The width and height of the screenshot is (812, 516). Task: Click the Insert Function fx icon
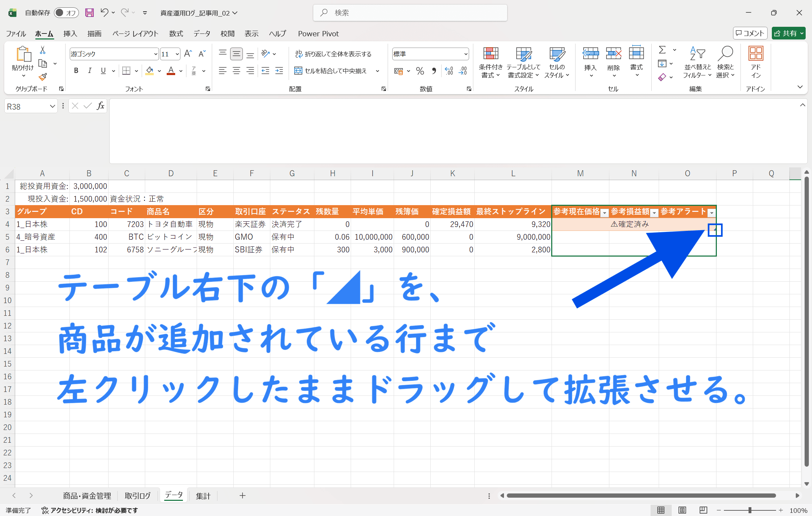pyautogui.click(x=100, y=106)
